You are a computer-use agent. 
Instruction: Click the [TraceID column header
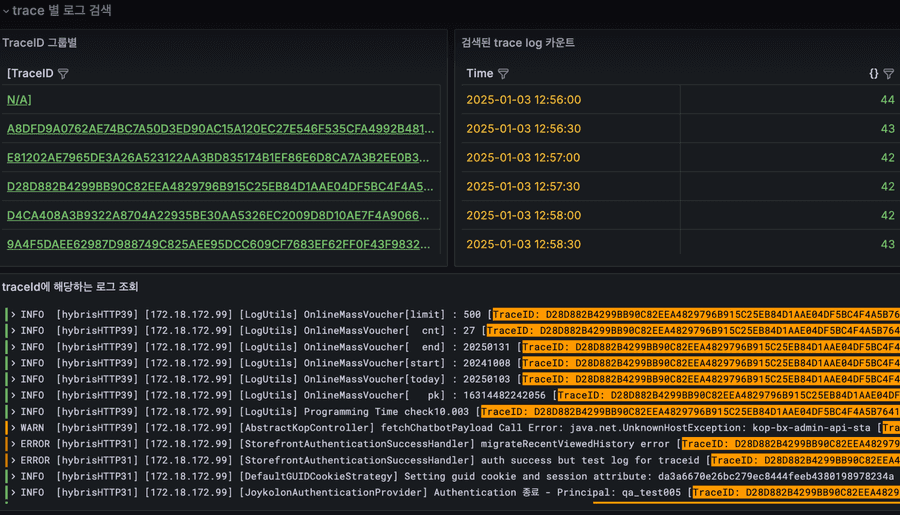(30, 73)
